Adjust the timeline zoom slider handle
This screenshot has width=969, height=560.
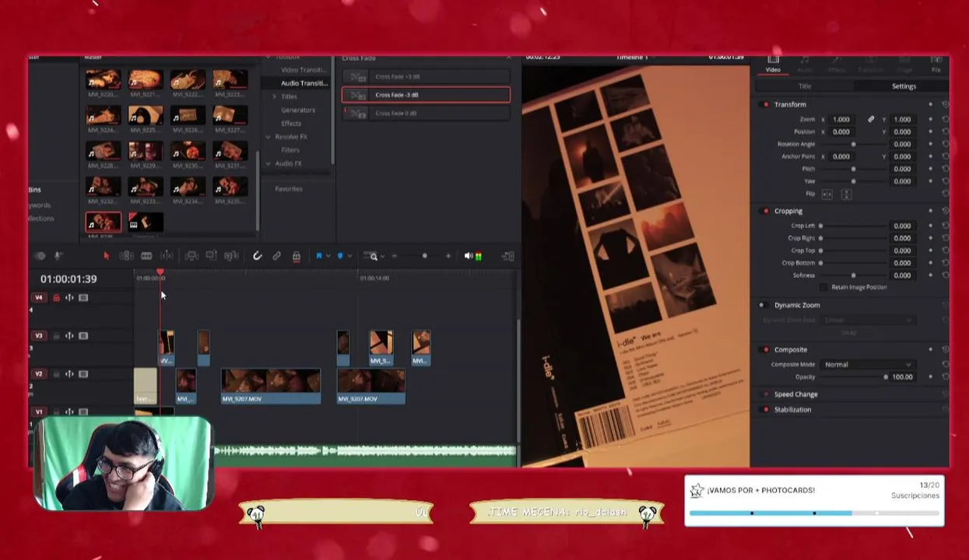click(x=424, y=256)
